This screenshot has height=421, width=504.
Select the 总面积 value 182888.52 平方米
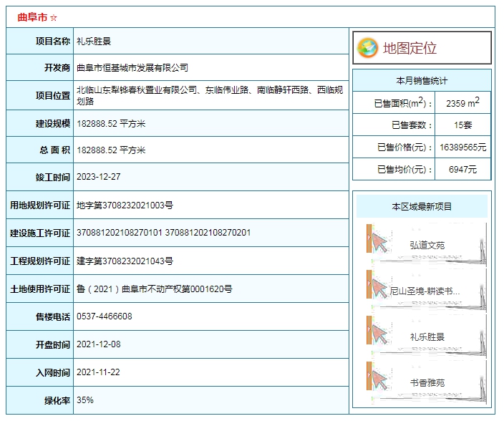pyautogui.click(x=111, y=150)
